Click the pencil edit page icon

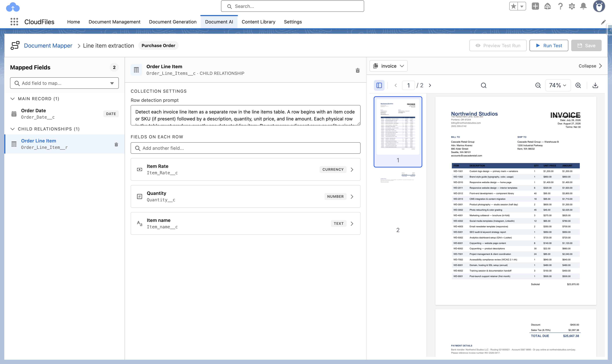click(x=603, y=22)
